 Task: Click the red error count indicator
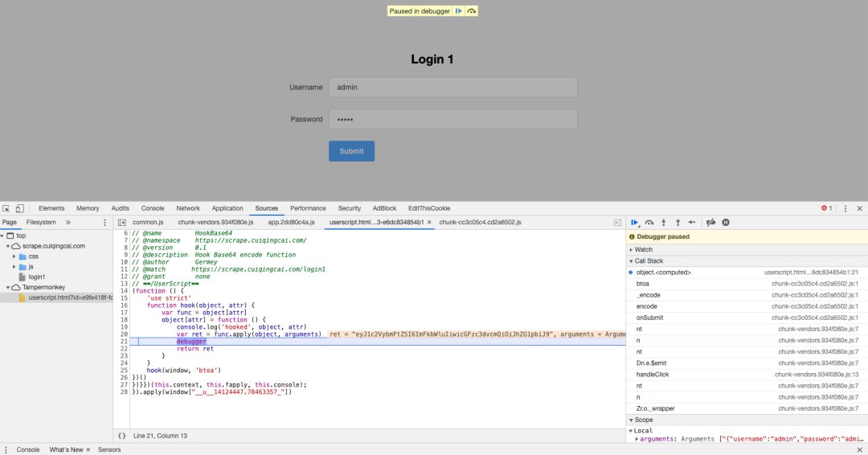pos(826,208)
